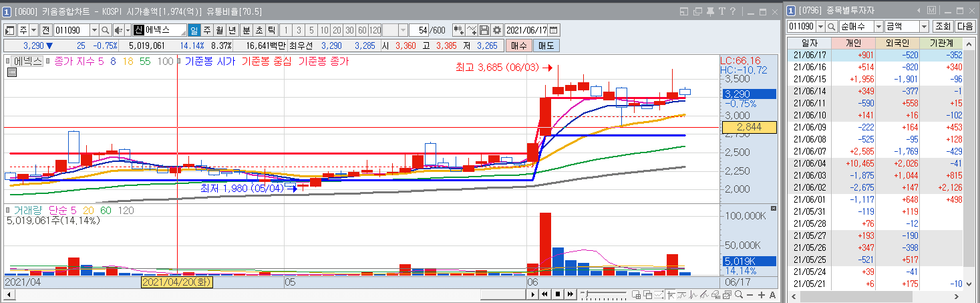Click the data grid icon below 에넥스 label
Screen dimensions: 980x303
11,72
